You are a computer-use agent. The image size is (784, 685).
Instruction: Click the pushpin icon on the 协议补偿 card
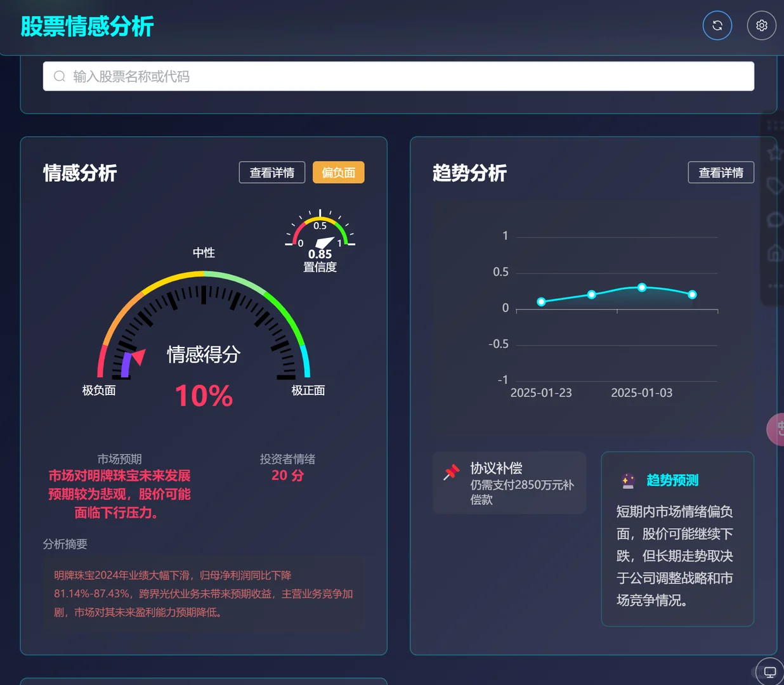coord(452,473)
